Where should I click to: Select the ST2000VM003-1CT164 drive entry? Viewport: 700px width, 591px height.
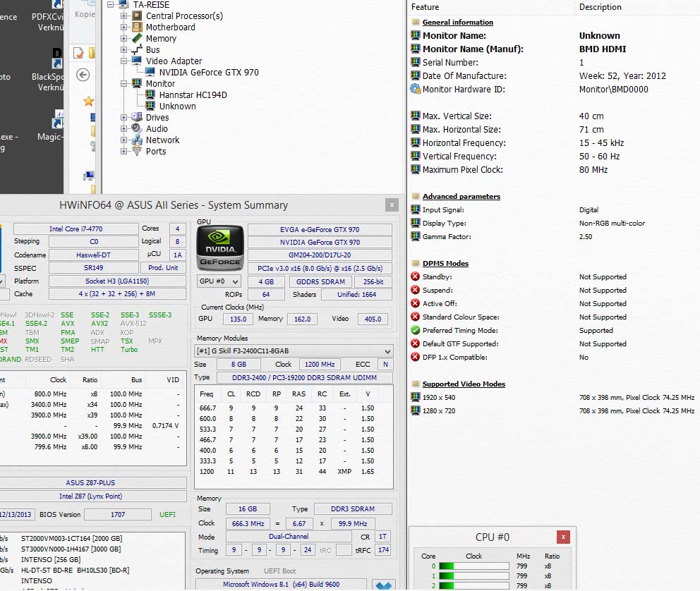pyautogui.click(x=71, y=538)
